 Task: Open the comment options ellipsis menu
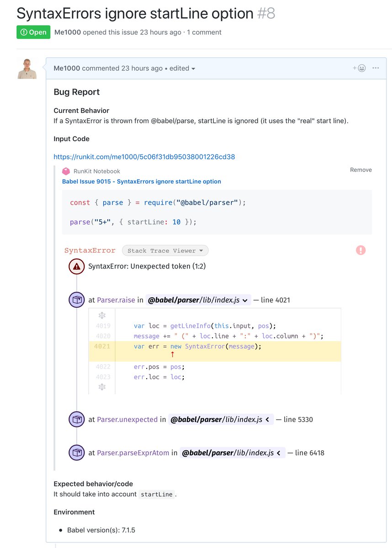pyautogui.click(x=376, y=68)
